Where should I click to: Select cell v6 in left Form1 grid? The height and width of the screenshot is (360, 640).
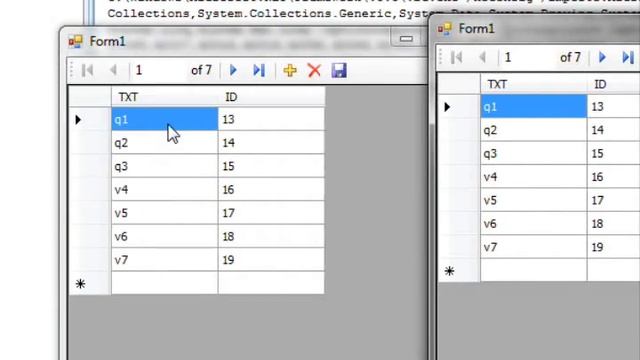164,236
